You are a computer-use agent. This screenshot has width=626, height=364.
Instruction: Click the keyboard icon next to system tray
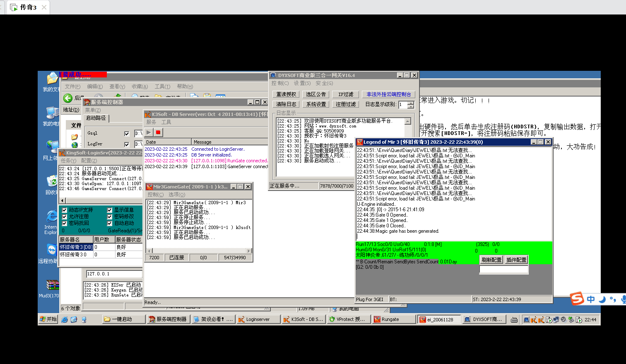click(x=514, y=320)
